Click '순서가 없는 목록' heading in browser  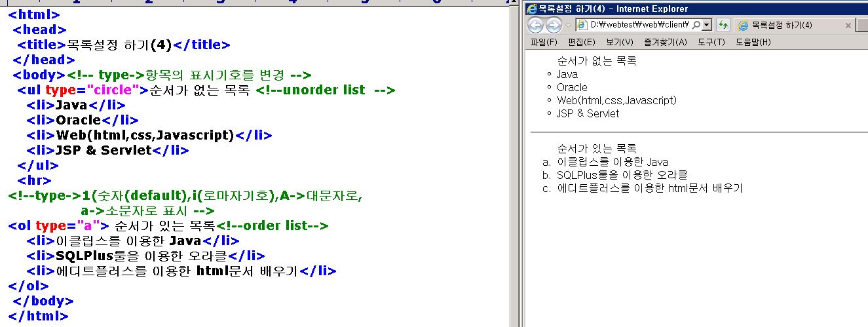point(597,61)
